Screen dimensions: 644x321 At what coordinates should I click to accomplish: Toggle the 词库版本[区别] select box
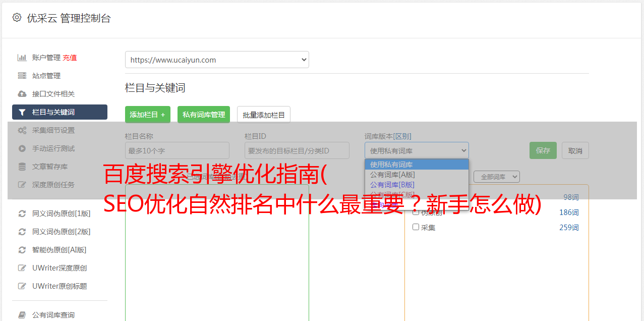click(417, 150)
